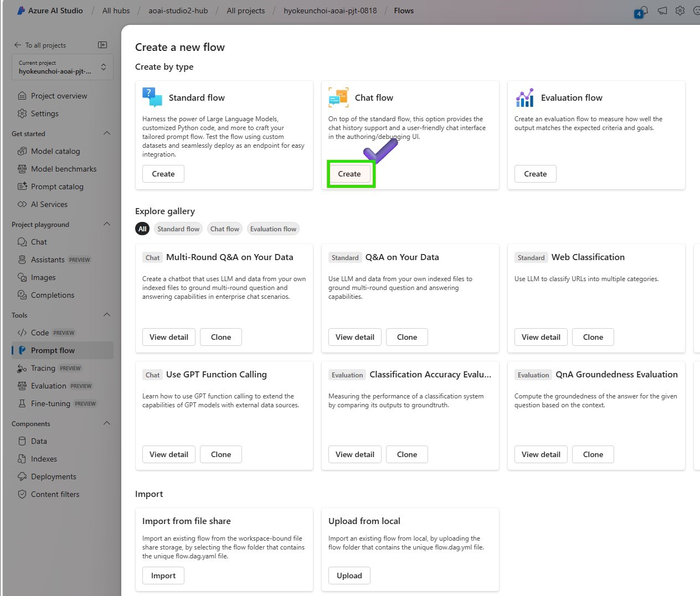
Task: Collapse the sidebar using panel toggle icon
Action: (102, 45)
